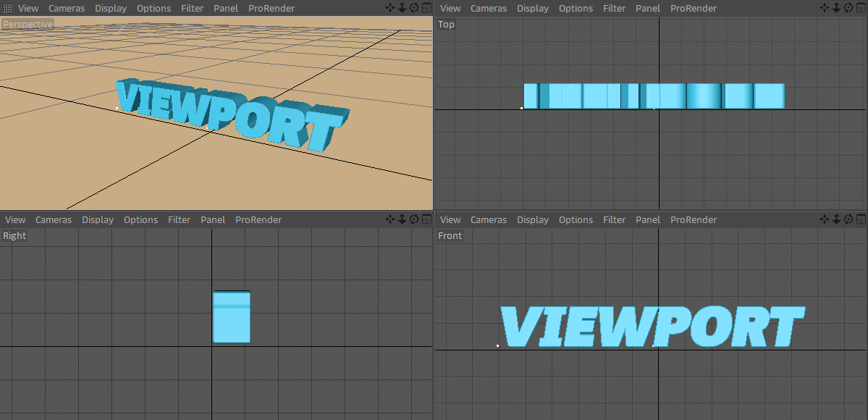868x420 pixels.
Task: Open the Cameras menu in Top viewport
Action: (x=488, y=8)
